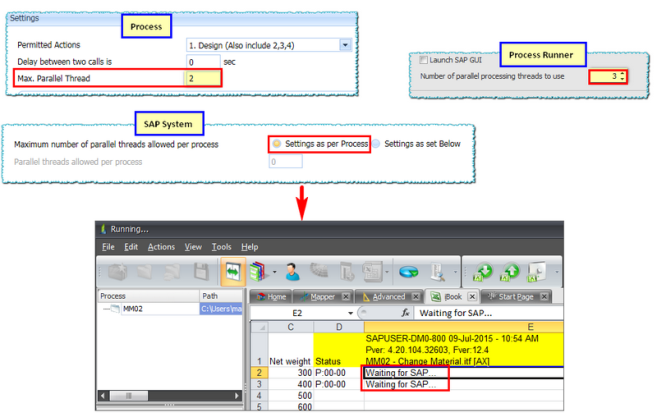
Task: Click the green download arrow icon
Action: [x=484, y=272]
